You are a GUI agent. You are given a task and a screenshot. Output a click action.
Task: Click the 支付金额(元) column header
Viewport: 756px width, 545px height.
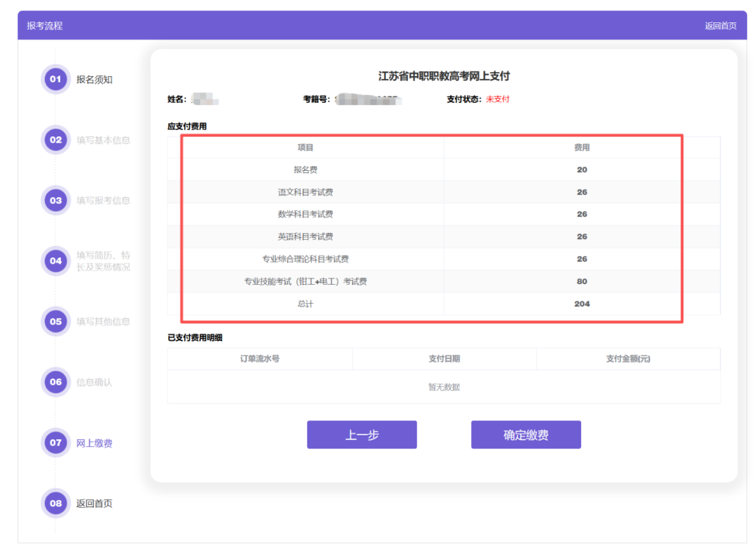click(628, 358)
